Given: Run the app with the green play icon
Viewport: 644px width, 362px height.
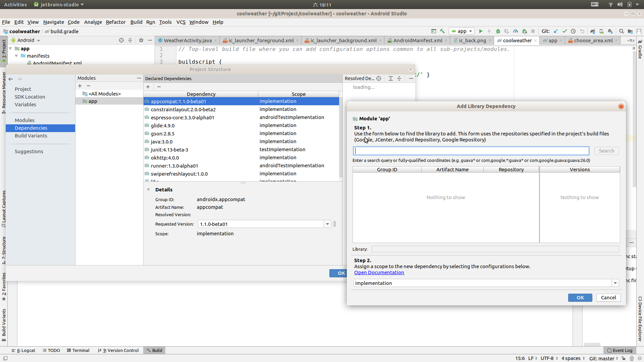Looking at the screenshot, I should 481,31.
